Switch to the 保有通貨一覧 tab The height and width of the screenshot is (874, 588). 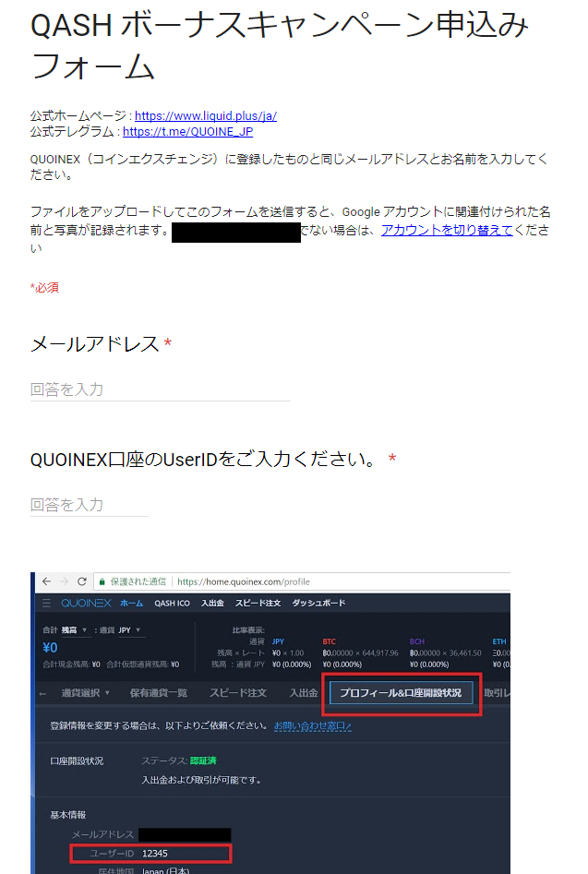pyautogui.click(x=158, y=693)
